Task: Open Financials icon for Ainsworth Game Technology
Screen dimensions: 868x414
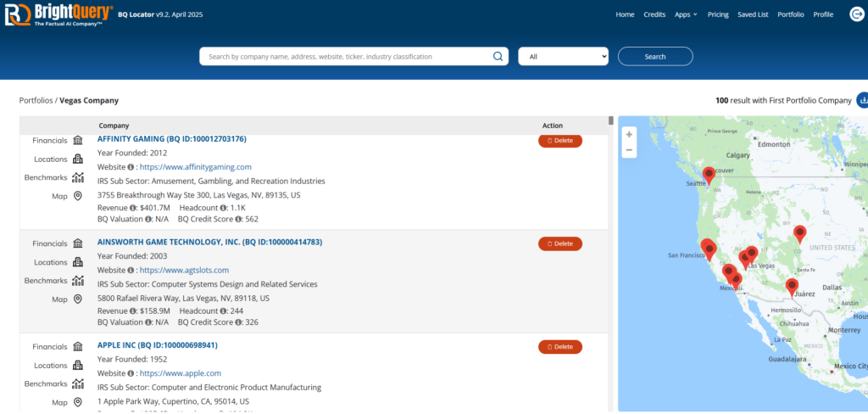Action: pos(78,243)
